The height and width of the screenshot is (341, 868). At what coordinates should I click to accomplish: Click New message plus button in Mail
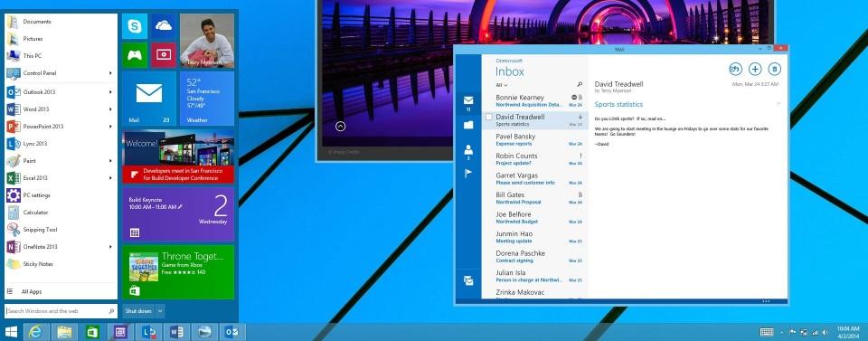point(755,69)
